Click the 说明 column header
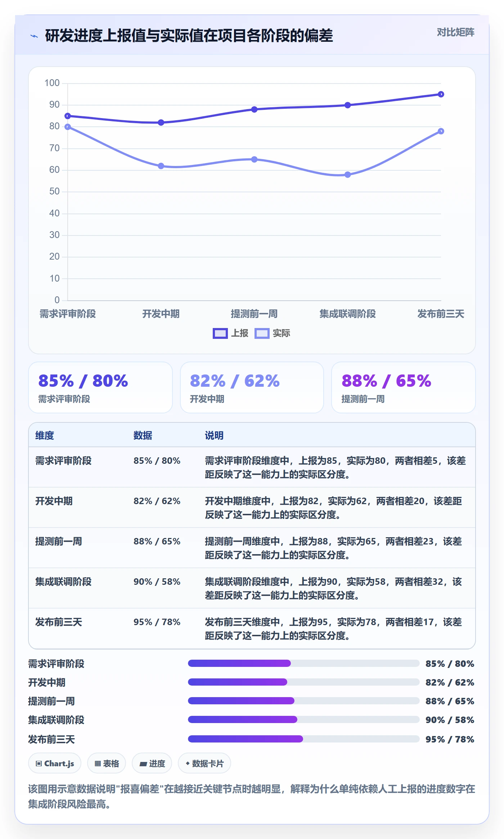 [x=214, y=435]
